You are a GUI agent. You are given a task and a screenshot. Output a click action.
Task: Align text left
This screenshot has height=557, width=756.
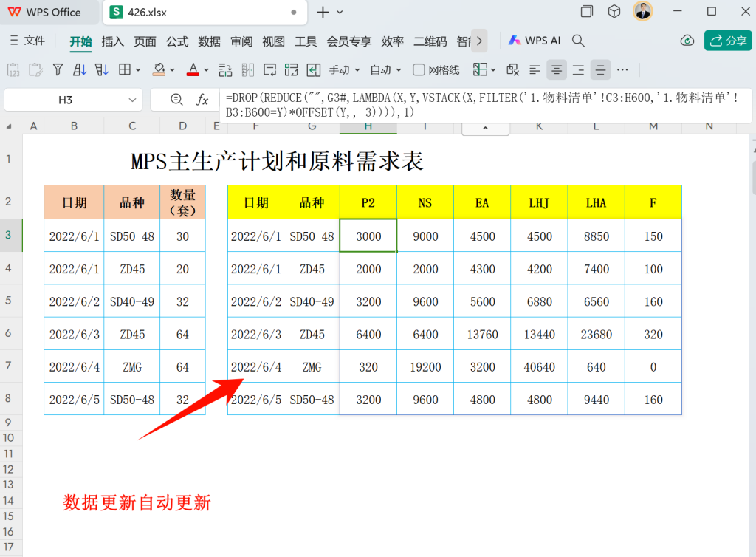click(535, 70)
